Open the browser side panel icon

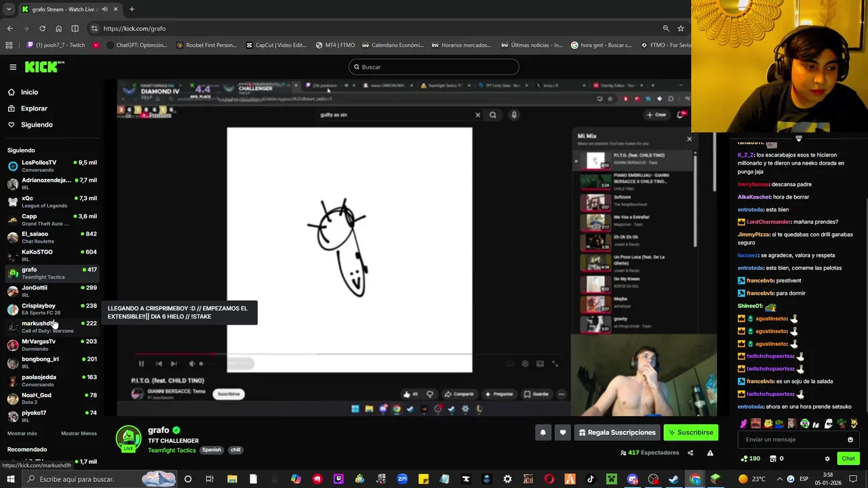click(x=75, y=28)
